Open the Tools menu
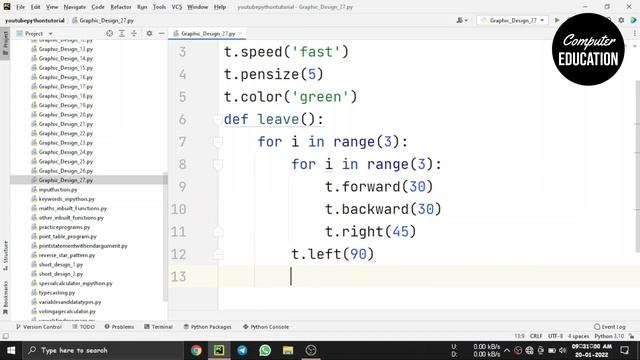 click(159, 7)
